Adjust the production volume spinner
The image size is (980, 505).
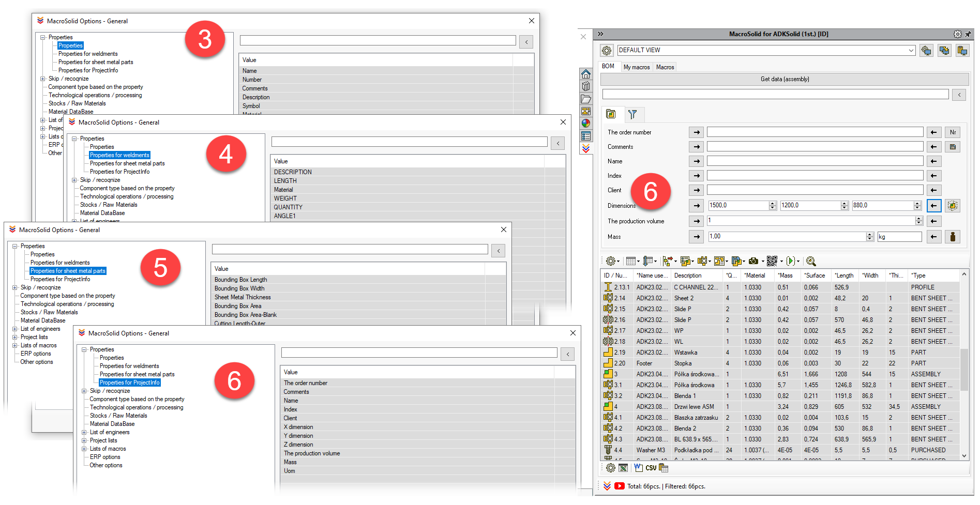tap(919, 221)
